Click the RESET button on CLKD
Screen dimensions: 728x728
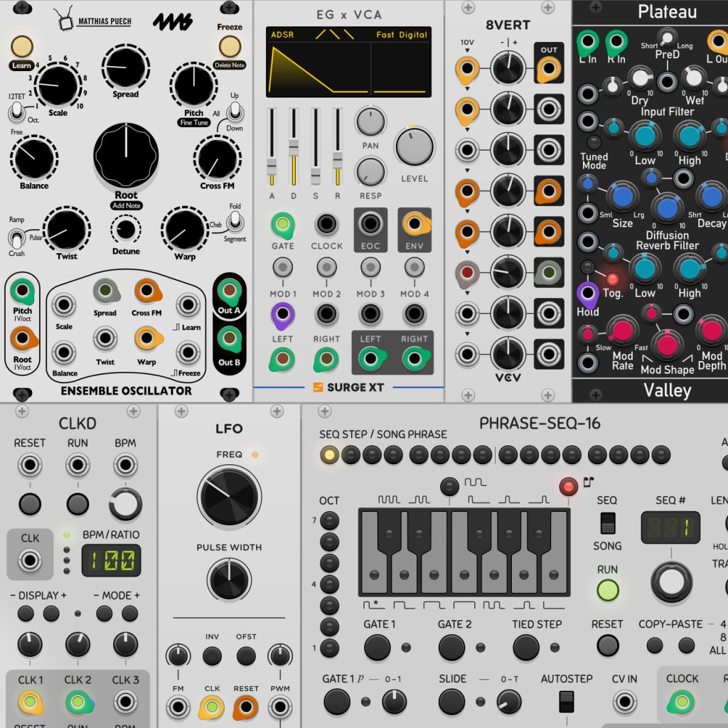coord(30,504)
